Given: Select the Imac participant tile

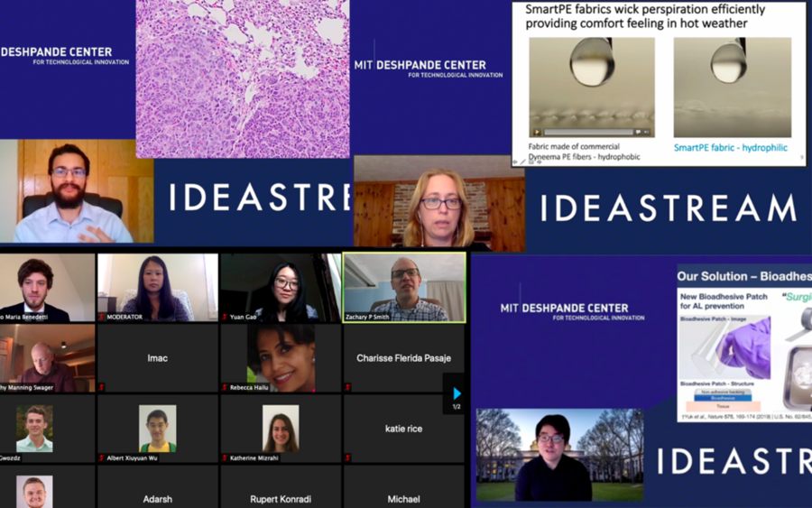Looking at the screenshot, I should click(x=158, y=358).
